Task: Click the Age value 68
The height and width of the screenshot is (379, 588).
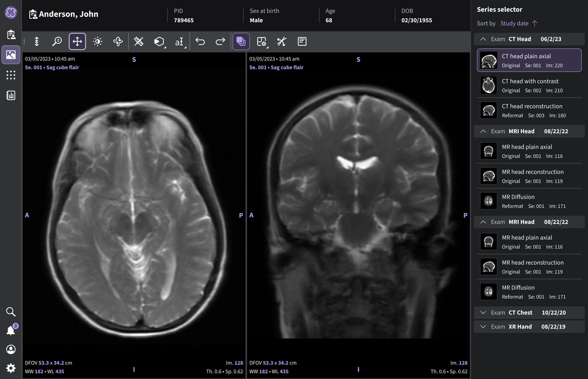Action: [329, 20]
